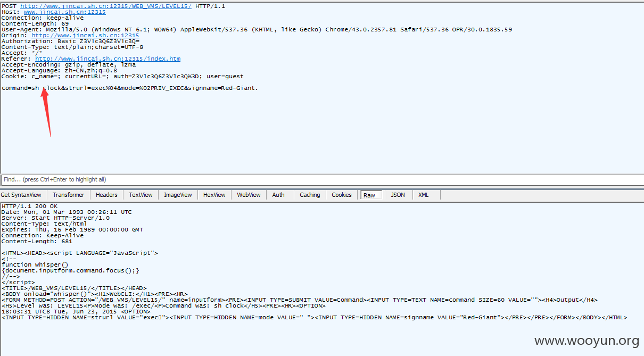Click the response Date header line
This screenshot has width=644, height=356.
[67, 212]
